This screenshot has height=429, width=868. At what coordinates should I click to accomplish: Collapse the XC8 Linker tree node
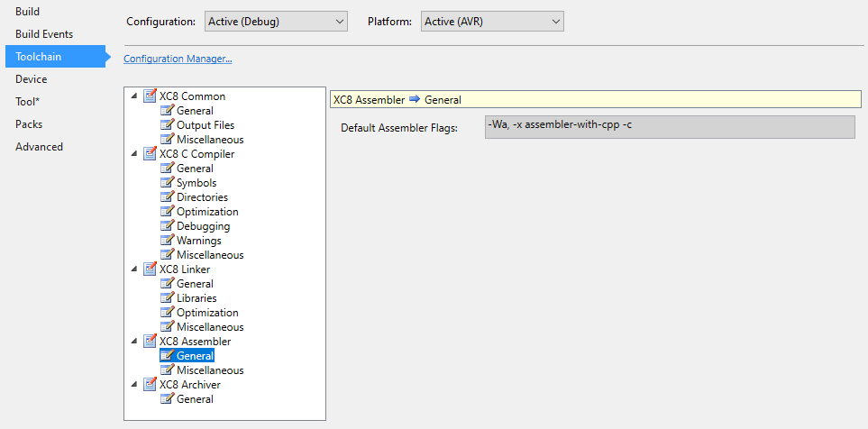pyautogui.click(x=135, y=269)
